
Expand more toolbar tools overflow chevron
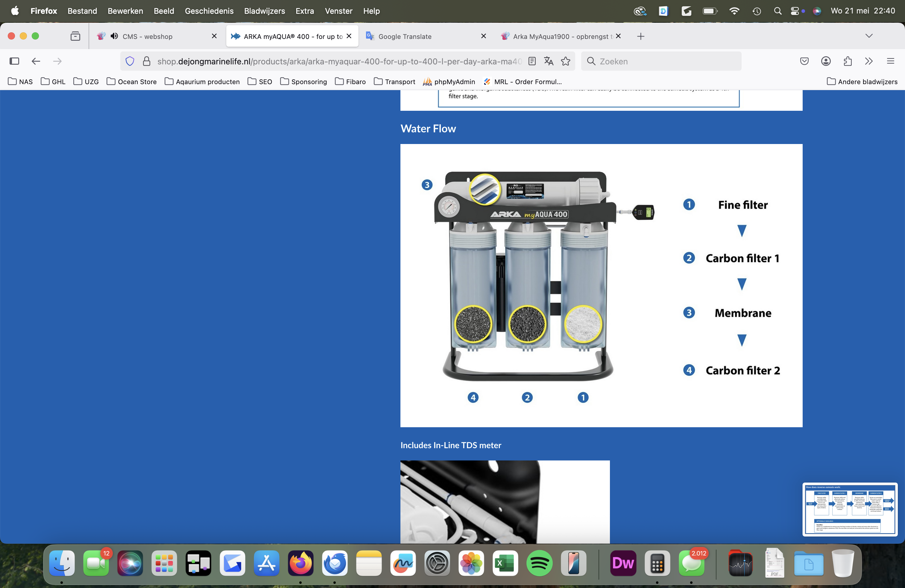tap(868, 61)
